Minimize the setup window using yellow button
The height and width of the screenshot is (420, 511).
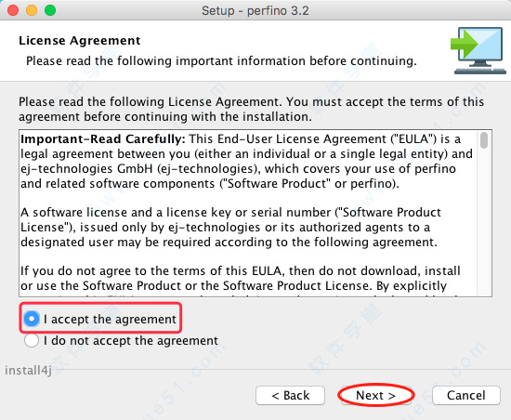coord(32,10)
